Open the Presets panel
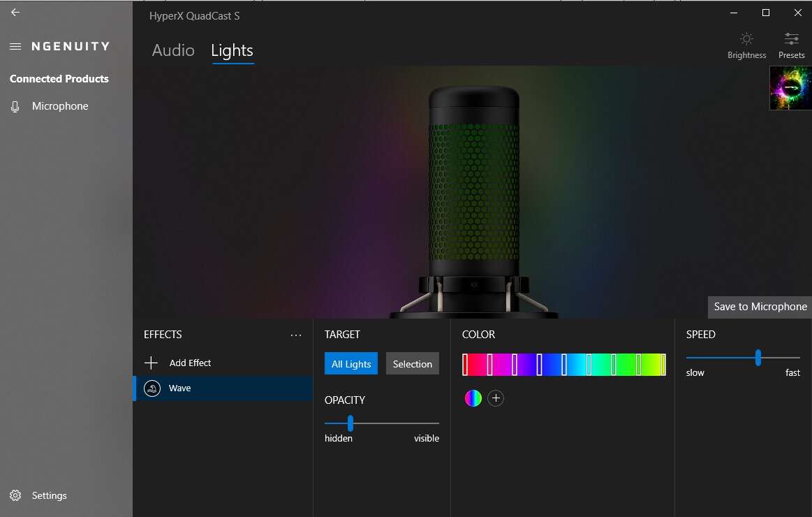Viewport: 812px width, 517px height. pos(791,45)
